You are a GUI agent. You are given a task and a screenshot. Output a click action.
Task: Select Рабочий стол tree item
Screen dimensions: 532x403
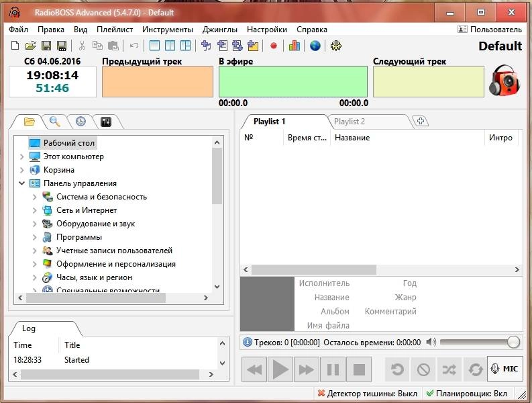(63, 143)
